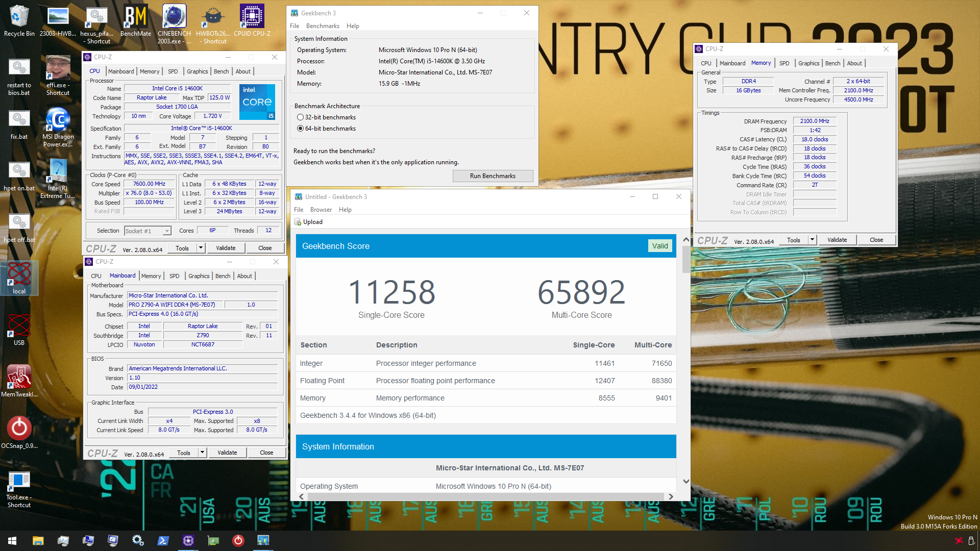This screenshot has width=980, height=551.
Task: Click the Memory section row in results
Action: tap(486, 398)
